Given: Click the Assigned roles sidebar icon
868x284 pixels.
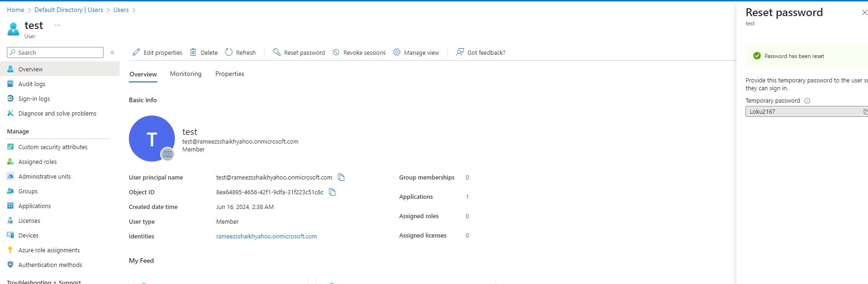Looking at the screenshot, I should pos(10,162).
